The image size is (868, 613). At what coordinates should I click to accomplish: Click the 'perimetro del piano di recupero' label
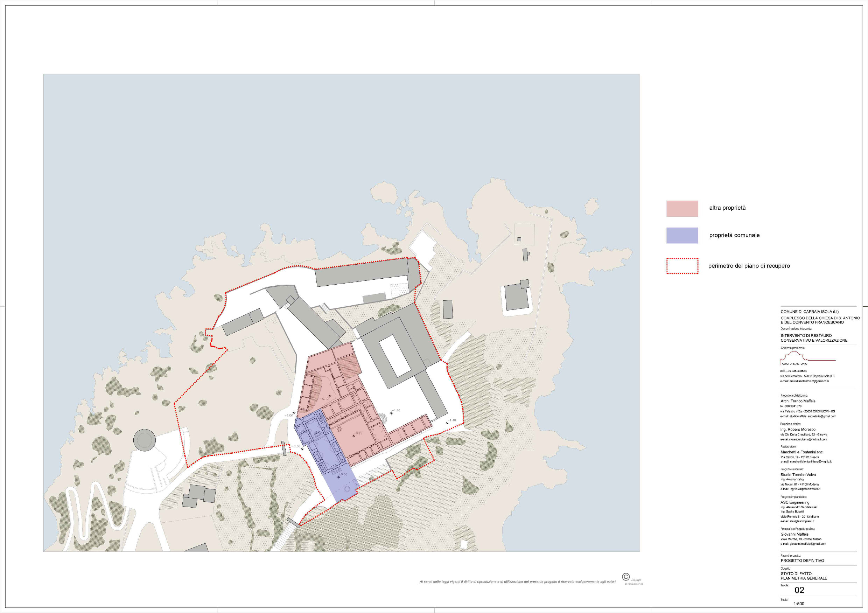point(749,266)
